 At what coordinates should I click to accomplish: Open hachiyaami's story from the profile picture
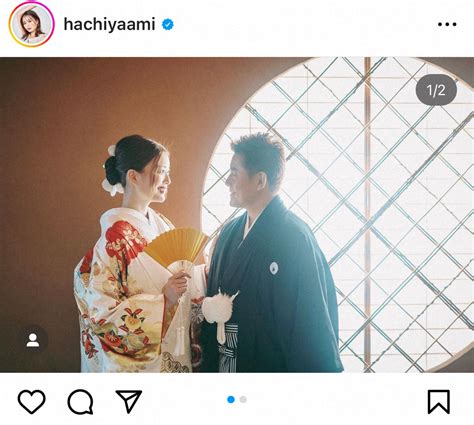click(32, 24)
